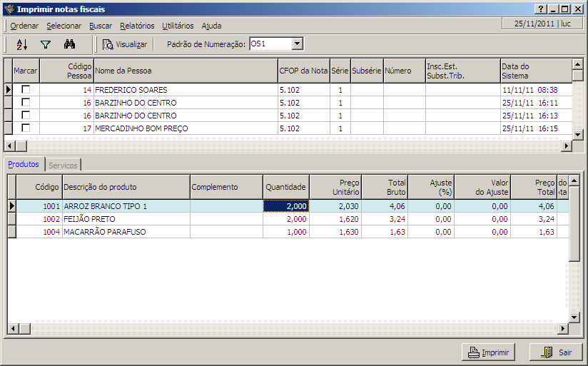
Task: Switch to the Servicos tab
Action: point(63,165)
